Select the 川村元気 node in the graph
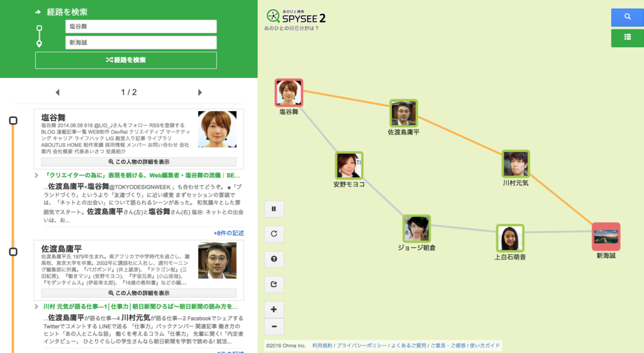This screenshot has height=353, width=644. tap(516, 164)
